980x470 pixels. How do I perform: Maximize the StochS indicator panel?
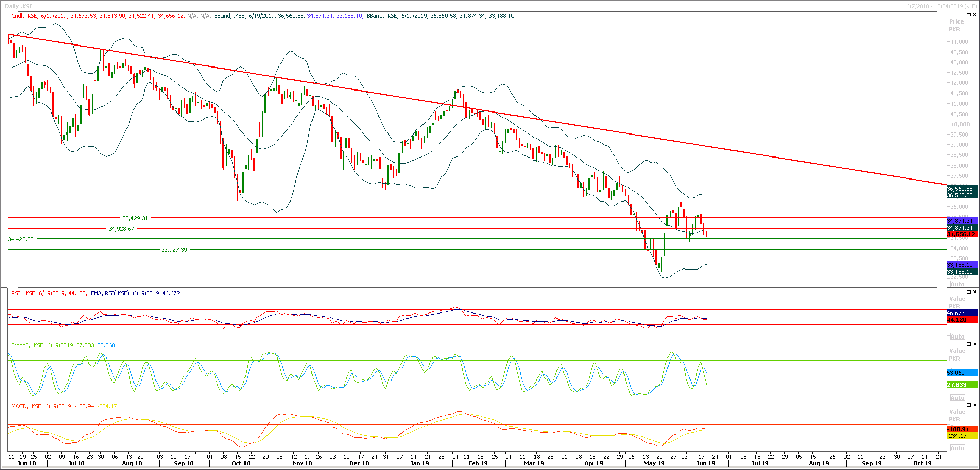pos(969,344)
